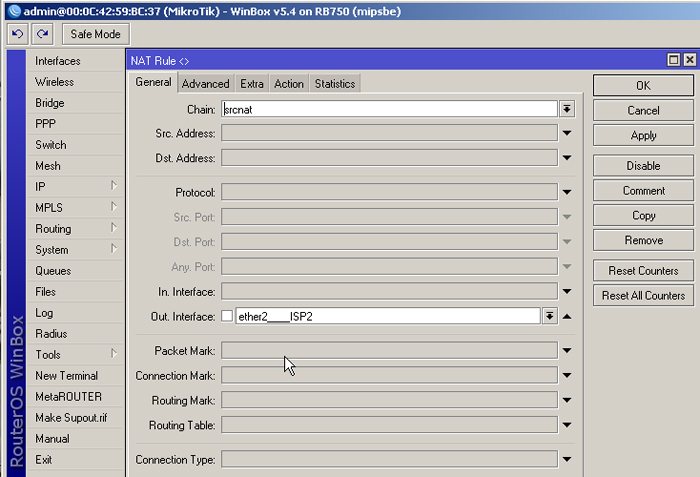Expand the Dst. Address field
This screenshot has height=477, width=700.
[567, 158]
